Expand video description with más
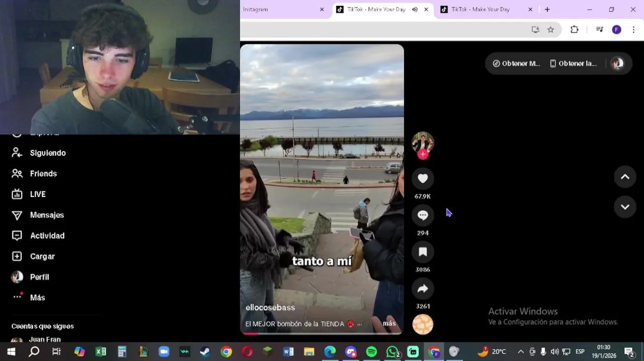Image resolution: width=644 pixels, height=361 pixels. click(x=389, y=323)
